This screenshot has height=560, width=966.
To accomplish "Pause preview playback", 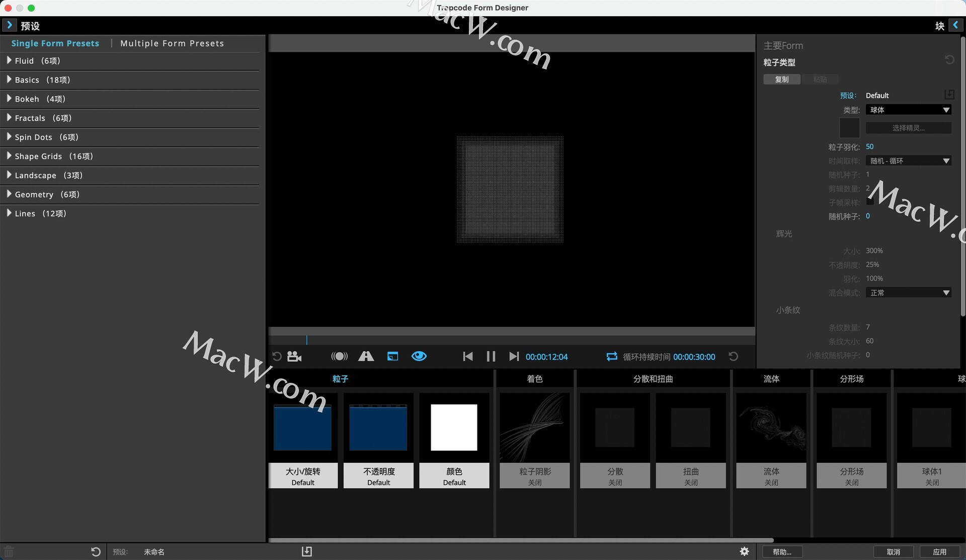I will [x=491, y=356].
